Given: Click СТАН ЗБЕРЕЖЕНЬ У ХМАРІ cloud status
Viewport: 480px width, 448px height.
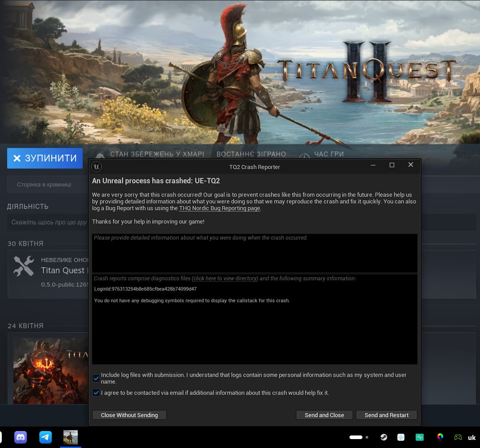Looking at the screenshot, I should pyautogui.click(x=157, y=154).
